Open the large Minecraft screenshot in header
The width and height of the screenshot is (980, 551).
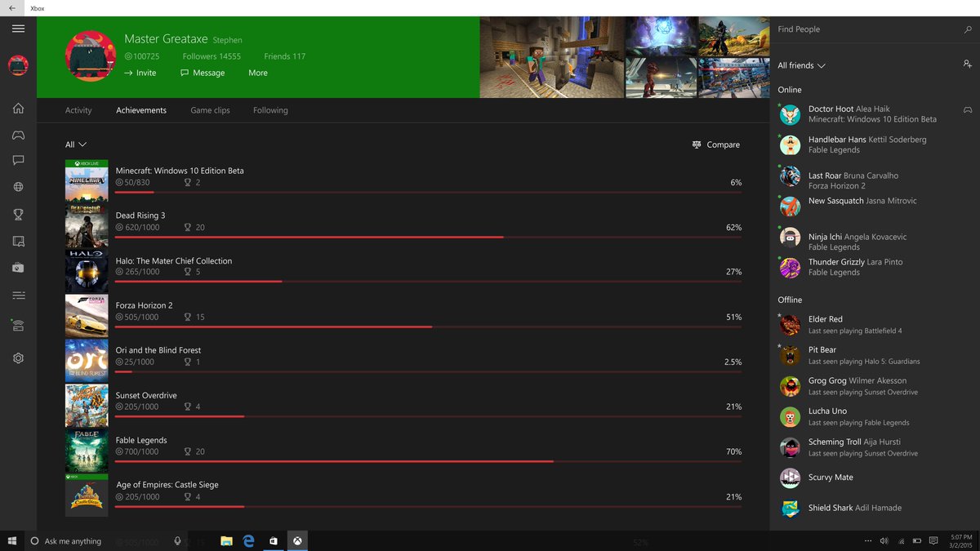pos(552,57)
